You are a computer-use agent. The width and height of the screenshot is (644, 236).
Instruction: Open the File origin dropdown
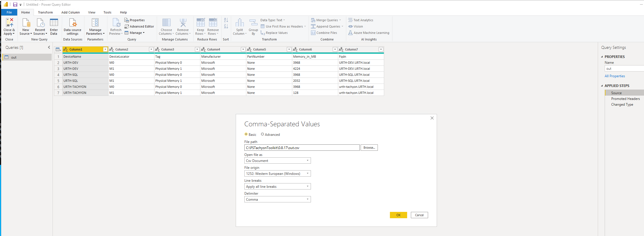click(x=278, y=173)
